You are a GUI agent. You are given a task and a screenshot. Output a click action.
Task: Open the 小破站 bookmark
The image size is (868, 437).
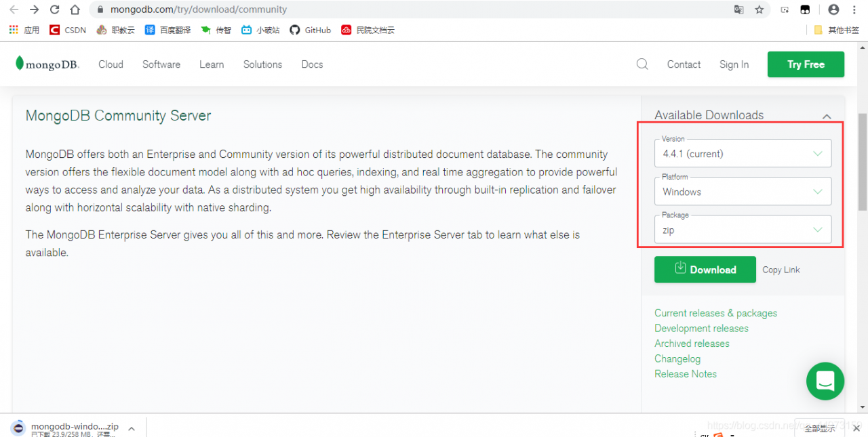[260, 30]
